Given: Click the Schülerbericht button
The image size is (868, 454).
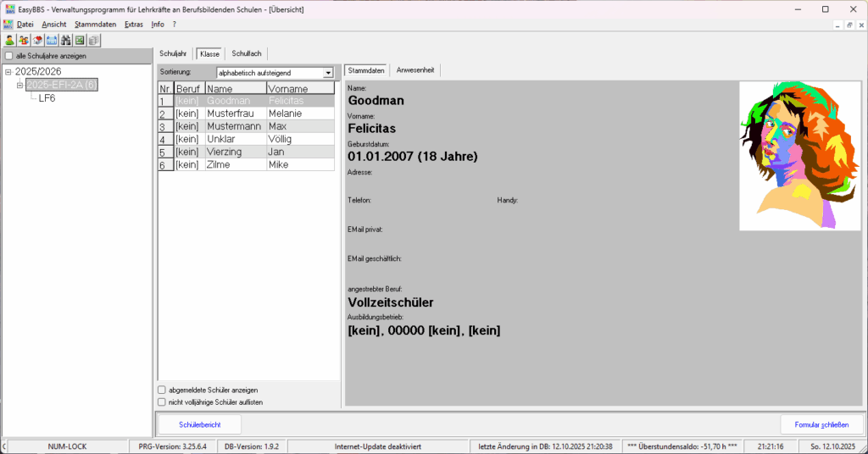Looking at the screenshot, I should (199, 424).
